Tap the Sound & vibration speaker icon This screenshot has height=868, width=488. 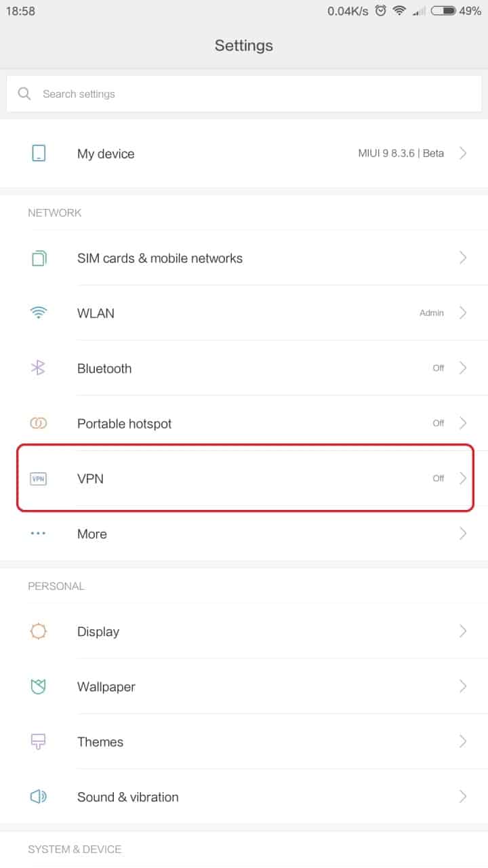pyautogui.click(x=39, y=797)
